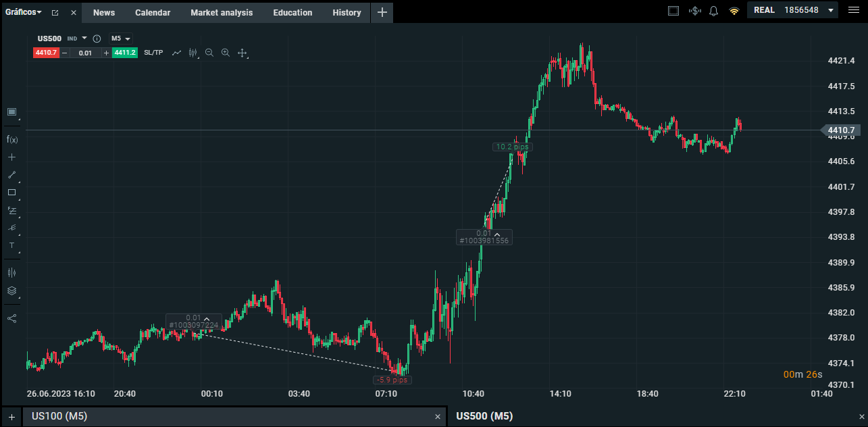Detach the Gráficos panel to a new window

[55, 13]
